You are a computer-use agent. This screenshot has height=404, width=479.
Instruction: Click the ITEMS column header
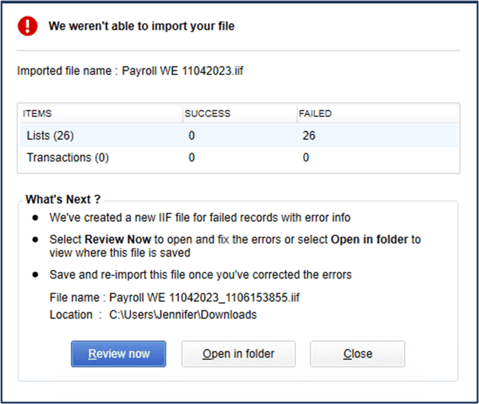click(x=37, y=114)
